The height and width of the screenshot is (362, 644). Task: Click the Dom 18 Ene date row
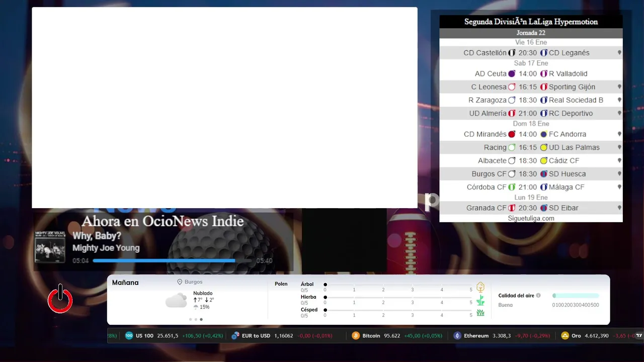pos(531,124)
